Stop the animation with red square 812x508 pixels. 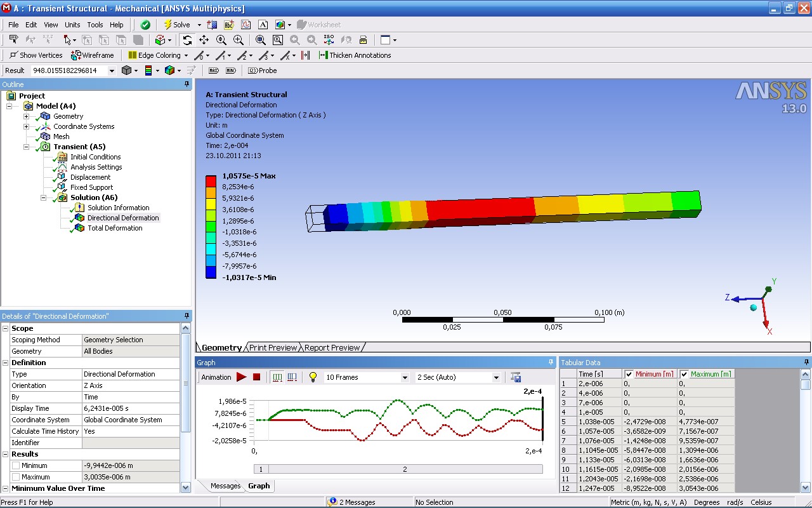click(x=257, y=377)
